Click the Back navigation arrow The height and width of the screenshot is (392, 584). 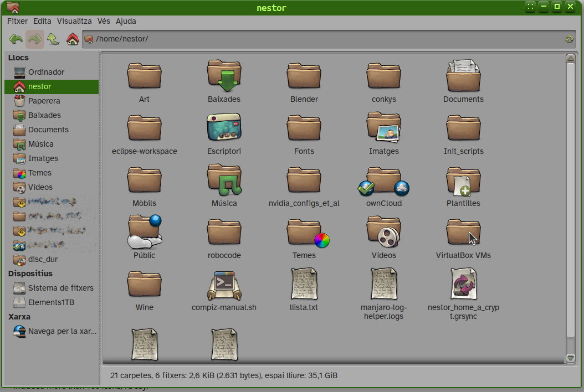[16, 39]
